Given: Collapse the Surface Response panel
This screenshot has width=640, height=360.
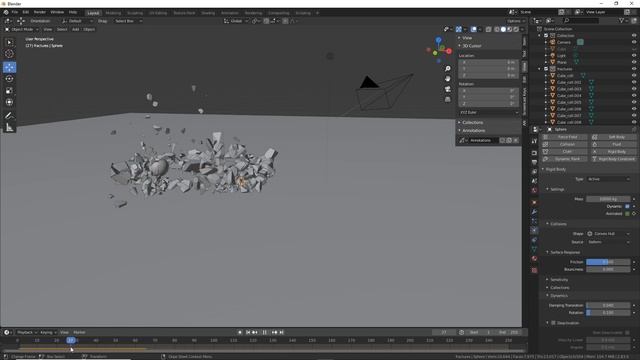Looking at the screenshot, I should point(564,252).
